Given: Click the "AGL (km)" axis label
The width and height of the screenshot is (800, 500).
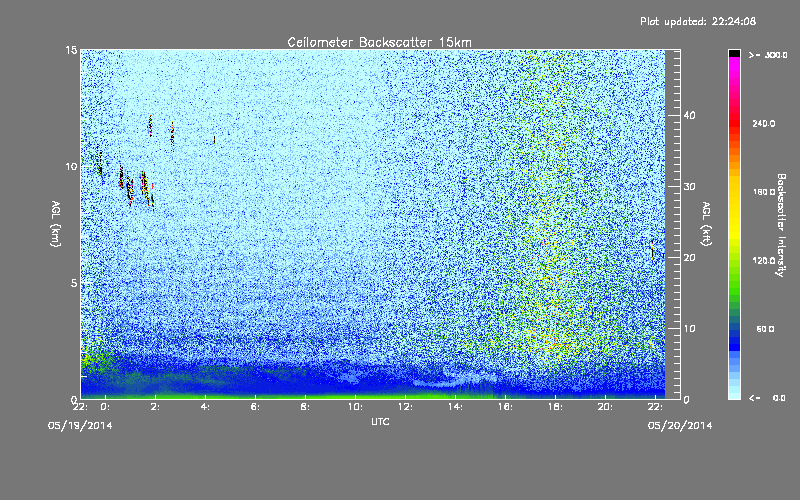Looking at the screenshot, I should [x=56, y=224].
